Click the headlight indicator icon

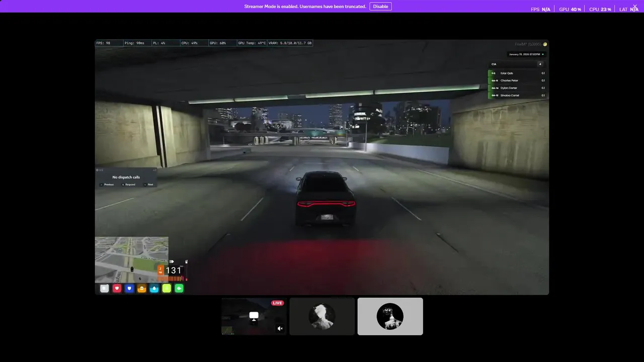point(172,261)
